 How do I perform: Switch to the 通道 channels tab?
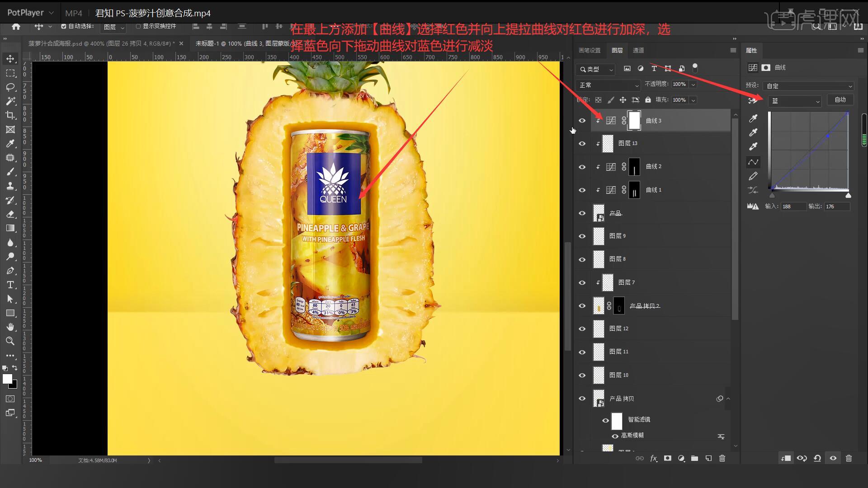coord(638,50)
